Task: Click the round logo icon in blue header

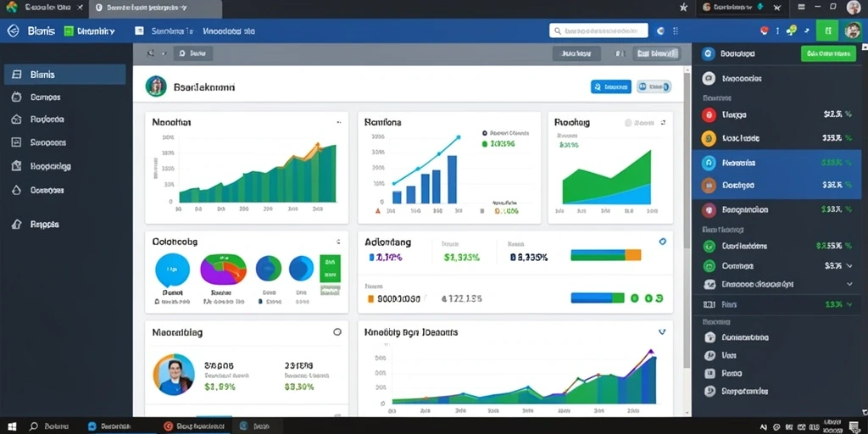Action: 13,31
